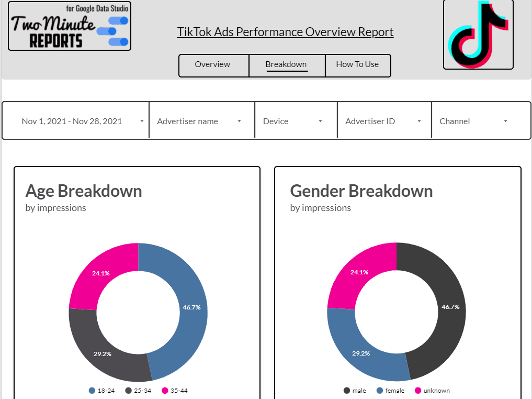Click the Two Minute Reports logo
Screen dimensions: 532x399
70,26
